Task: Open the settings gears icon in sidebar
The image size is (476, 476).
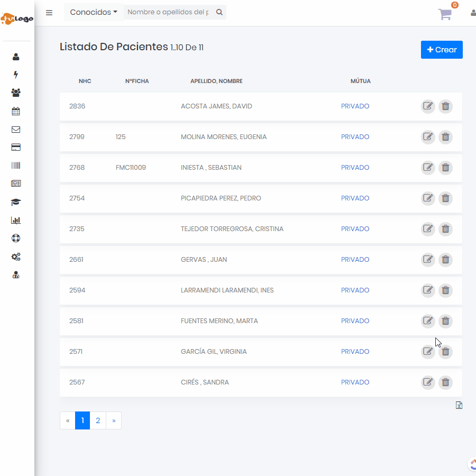Action: click(x=16, y=257)
